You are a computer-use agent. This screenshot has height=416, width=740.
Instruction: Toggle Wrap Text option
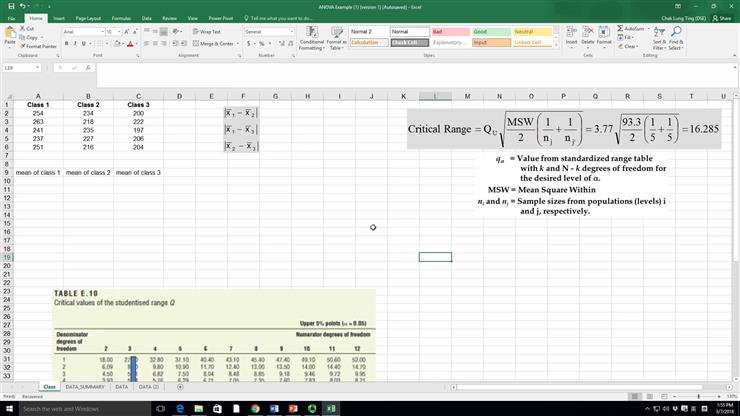click(208, 31)
